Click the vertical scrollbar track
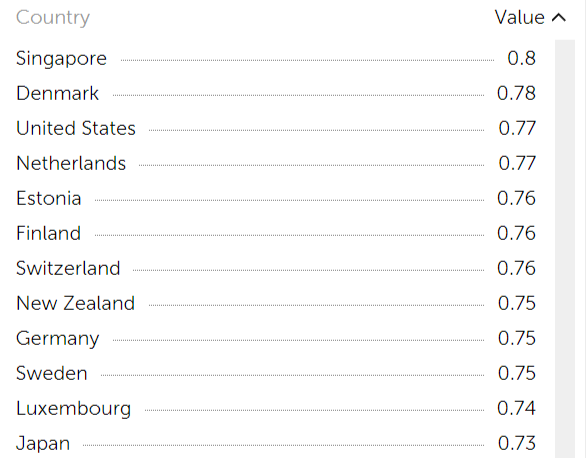Image resolution: width=586 pixels, height=458 pixels. [x=565, y=249]
